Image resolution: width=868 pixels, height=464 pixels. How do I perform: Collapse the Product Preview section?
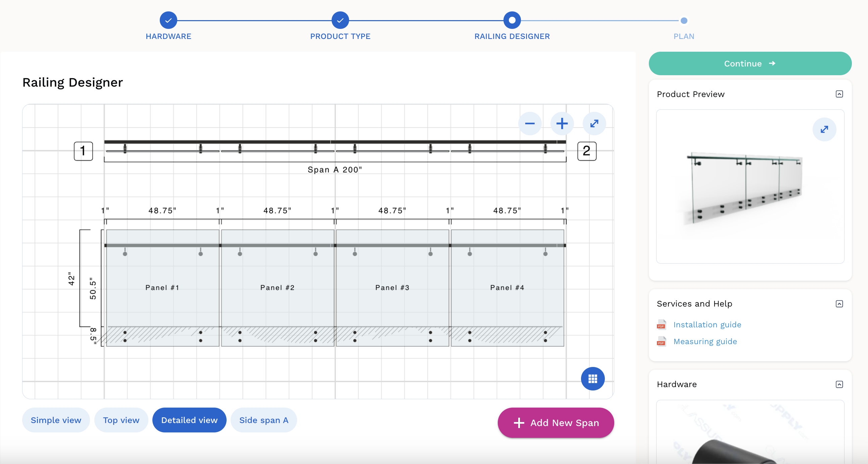point(839,94)
